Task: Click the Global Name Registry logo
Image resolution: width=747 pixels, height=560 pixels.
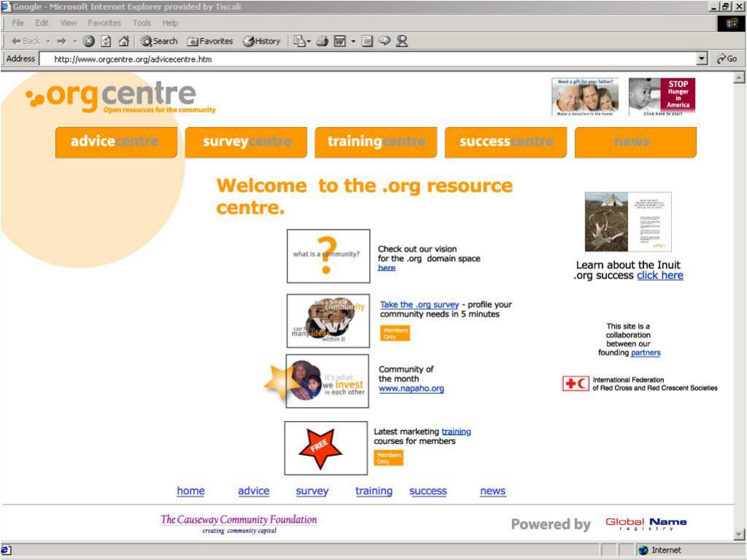Action: 646,524
